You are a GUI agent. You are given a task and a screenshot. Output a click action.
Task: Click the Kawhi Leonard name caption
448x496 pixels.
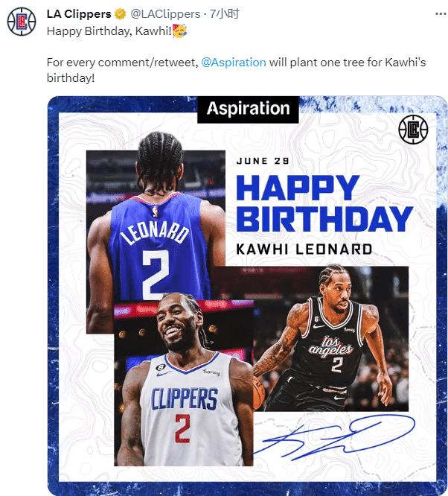point(304,249)
